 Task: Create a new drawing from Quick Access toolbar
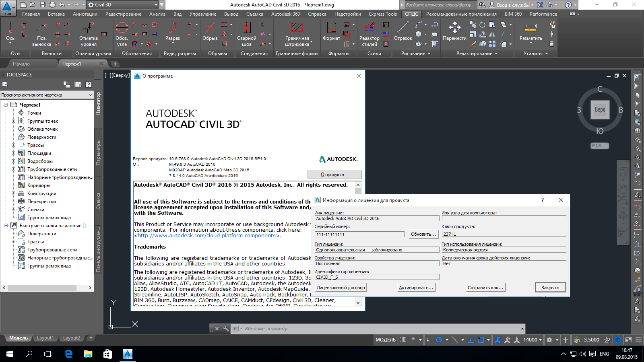(23, 5)
